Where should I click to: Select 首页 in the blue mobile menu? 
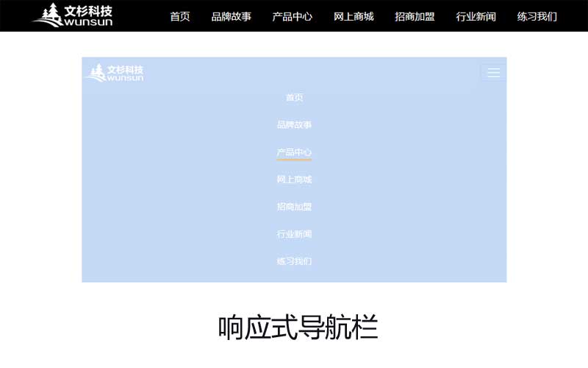click(295, 98)
